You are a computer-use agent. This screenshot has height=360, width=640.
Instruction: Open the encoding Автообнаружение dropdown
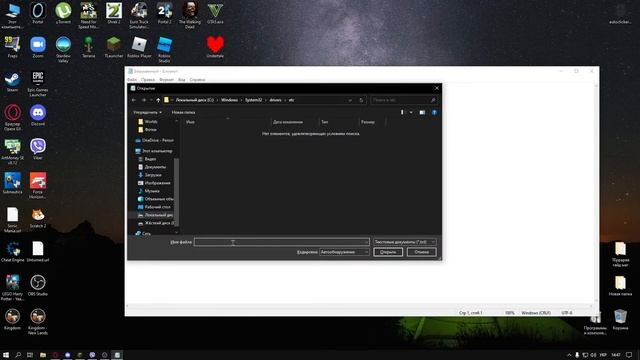pos(344,252)
